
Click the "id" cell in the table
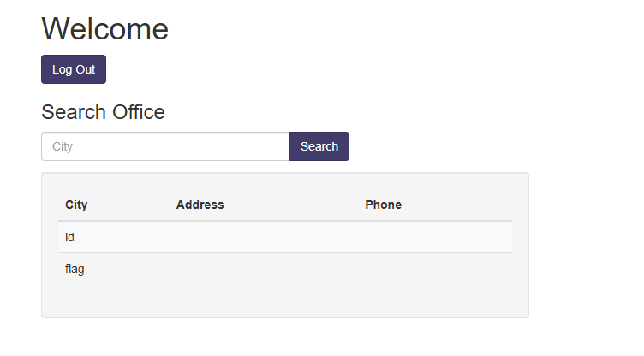click(69, 237)
